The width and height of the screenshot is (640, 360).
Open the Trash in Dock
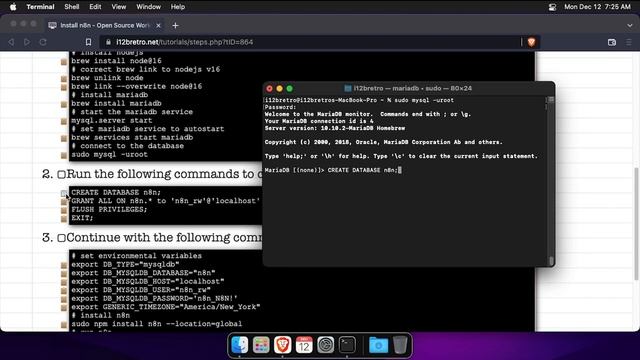pos(400,345)
